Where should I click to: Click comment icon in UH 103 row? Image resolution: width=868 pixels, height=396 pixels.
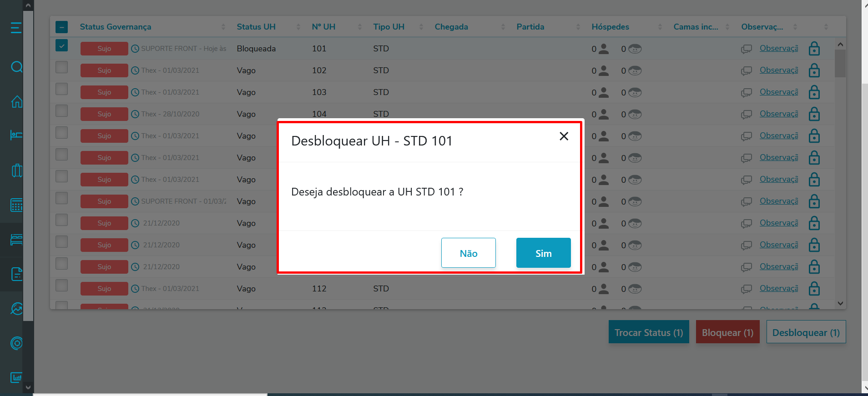[x=747, y=92]
